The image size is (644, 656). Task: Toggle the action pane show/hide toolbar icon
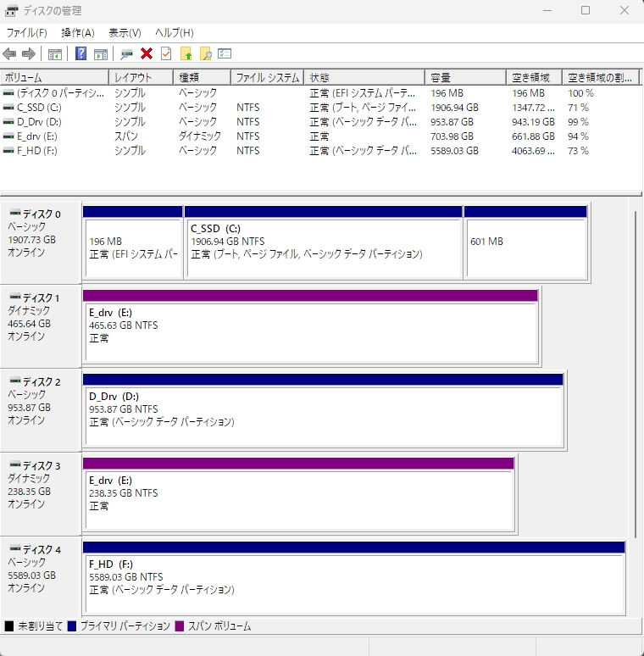pos(101,54)
